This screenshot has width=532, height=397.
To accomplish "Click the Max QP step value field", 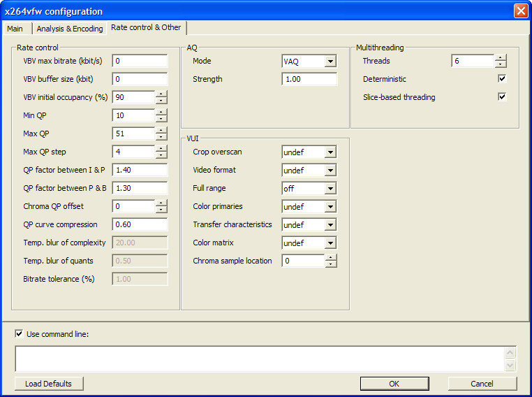I will click(133, 152).
